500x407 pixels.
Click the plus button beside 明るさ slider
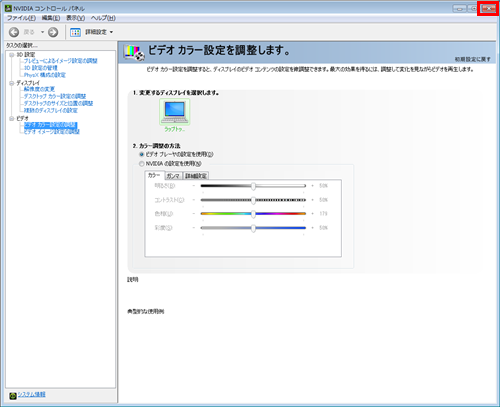pyautogui.click(x=312, y=186)
